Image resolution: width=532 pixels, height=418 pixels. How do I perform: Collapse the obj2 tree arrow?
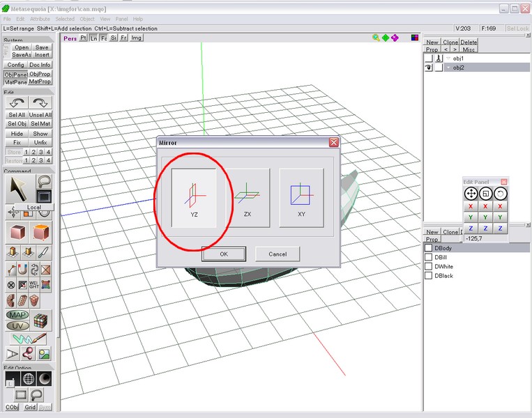[448, 68]
